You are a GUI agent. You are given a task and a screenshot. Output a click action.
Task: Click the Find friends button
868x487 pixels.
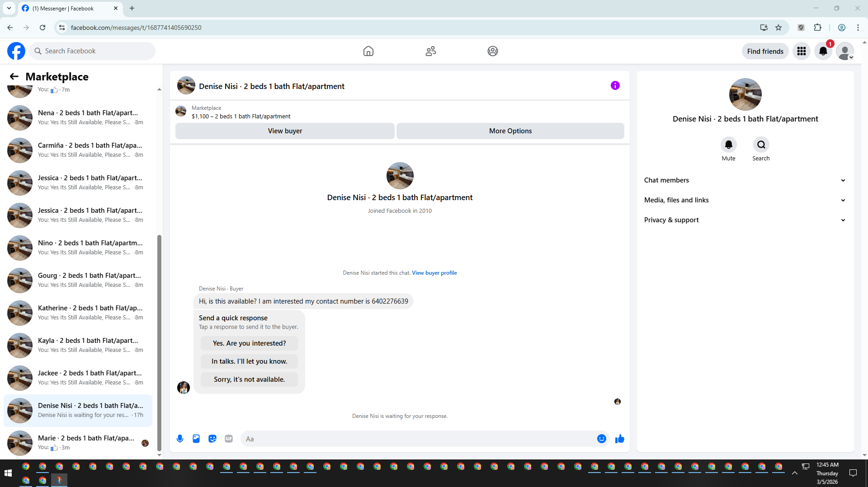[765, 51]
